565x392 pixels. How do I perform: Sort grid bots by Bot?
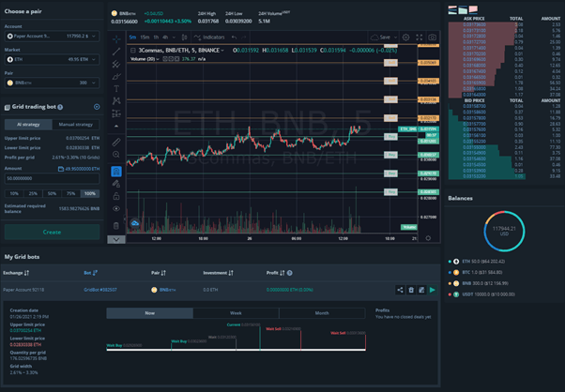click(90, 273)
